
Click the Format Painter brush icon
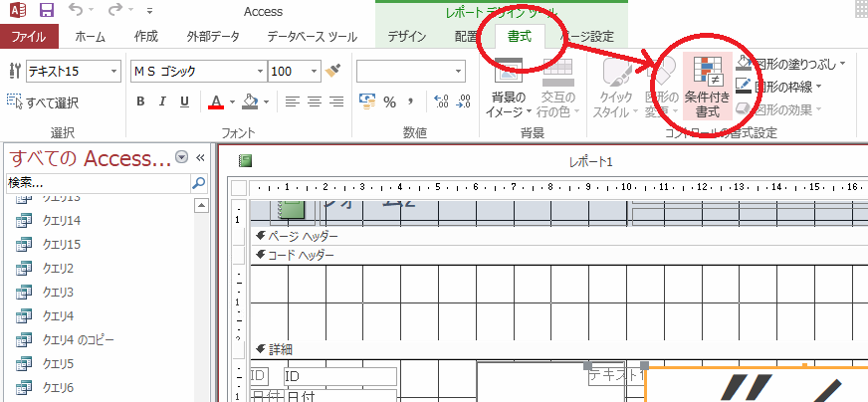pos(332,72)
